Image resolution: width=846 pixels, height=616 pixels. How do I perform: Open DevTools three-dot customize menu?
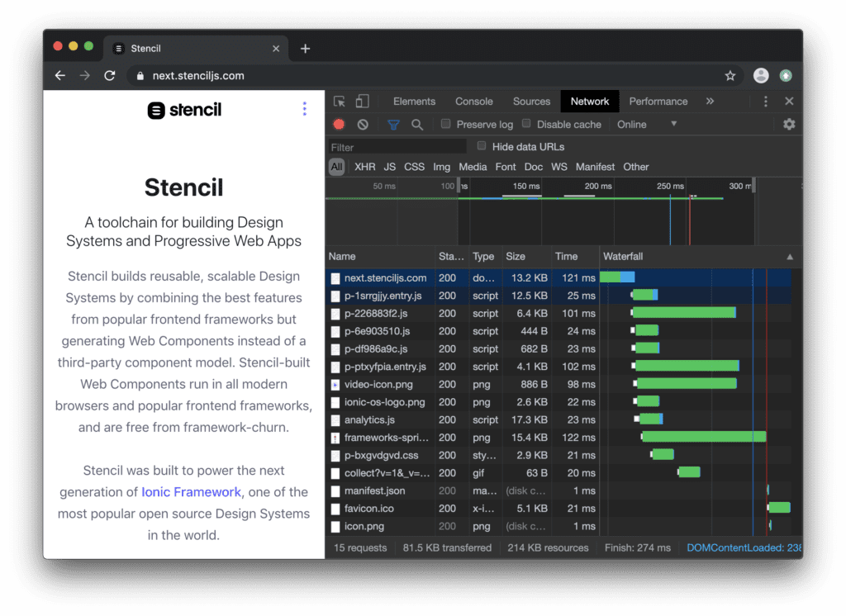pyautogui.click(x=765, y=102)
